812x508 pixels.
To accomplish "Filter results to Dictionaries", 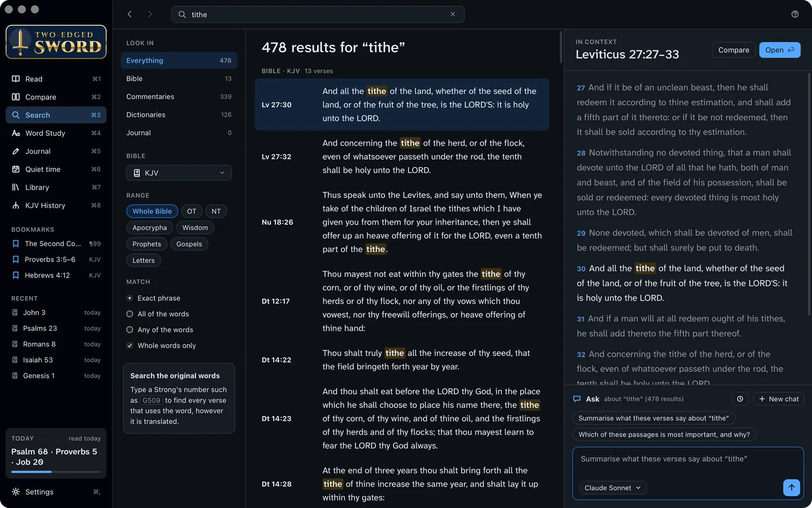I will [179, 114].
